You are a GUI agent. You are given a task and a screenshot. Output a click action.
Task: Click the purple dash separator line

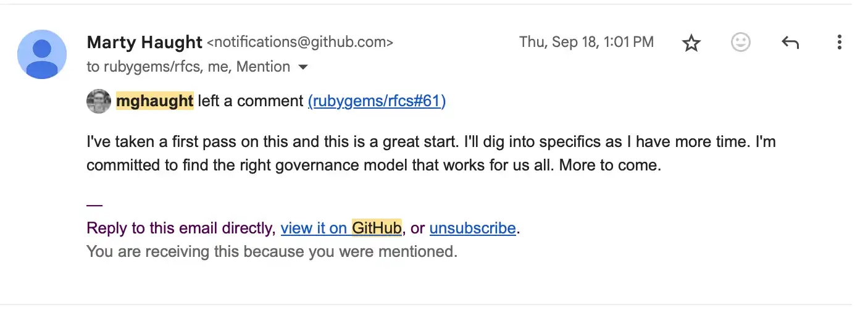tap(94, 205)
